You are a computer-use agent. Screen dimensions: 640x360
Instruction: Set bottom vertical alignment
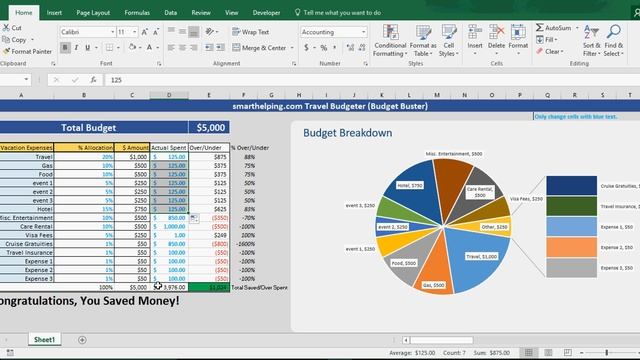click(194, 31)
